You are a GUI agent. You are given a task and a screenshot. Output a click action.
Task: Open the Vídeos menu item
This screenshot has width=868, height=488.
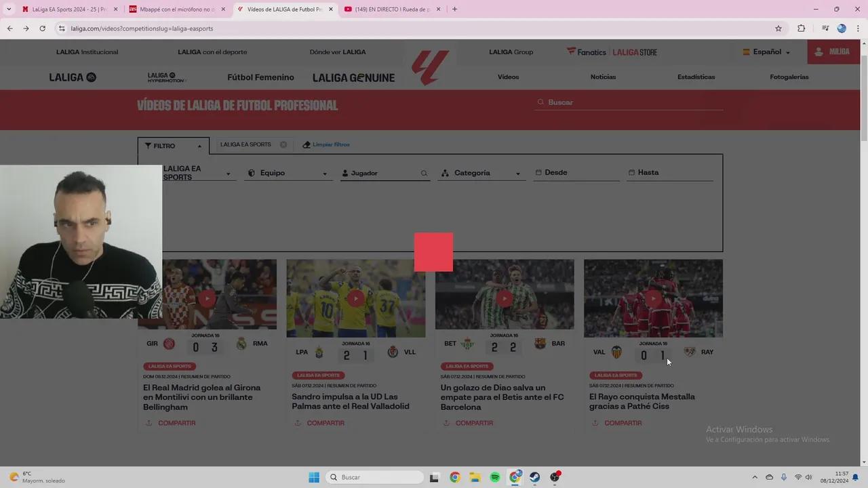click(508, 77)
